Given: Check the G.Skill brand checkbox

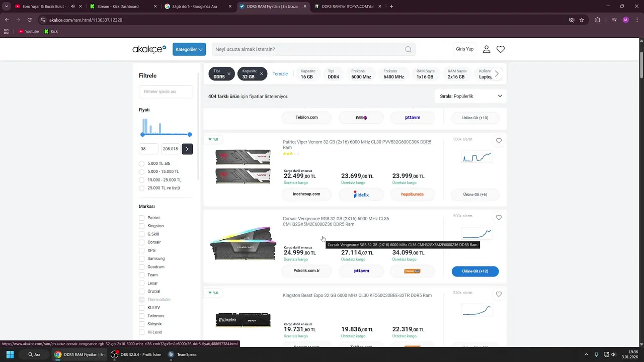Looking at the screenshot, I should coord(141,234).
